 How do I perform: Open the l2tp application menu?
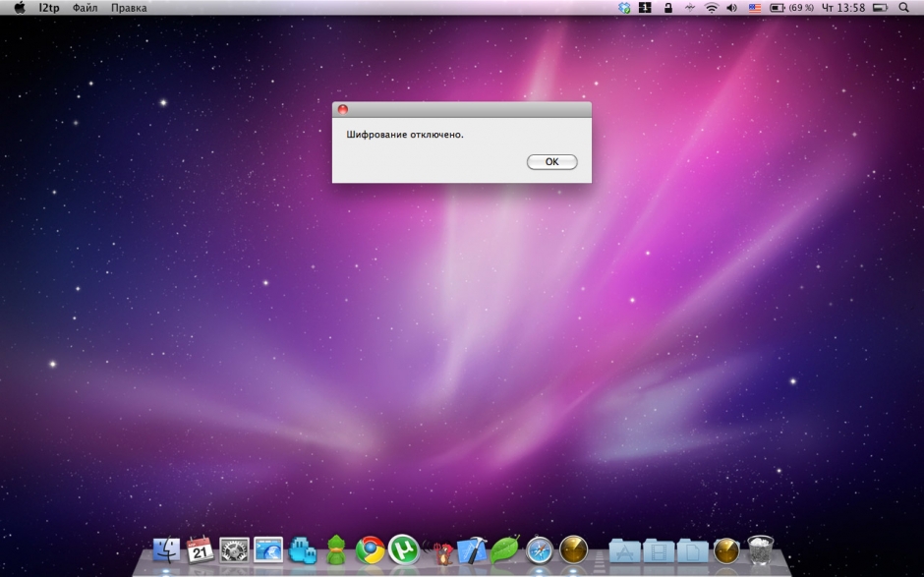[49, 8]
